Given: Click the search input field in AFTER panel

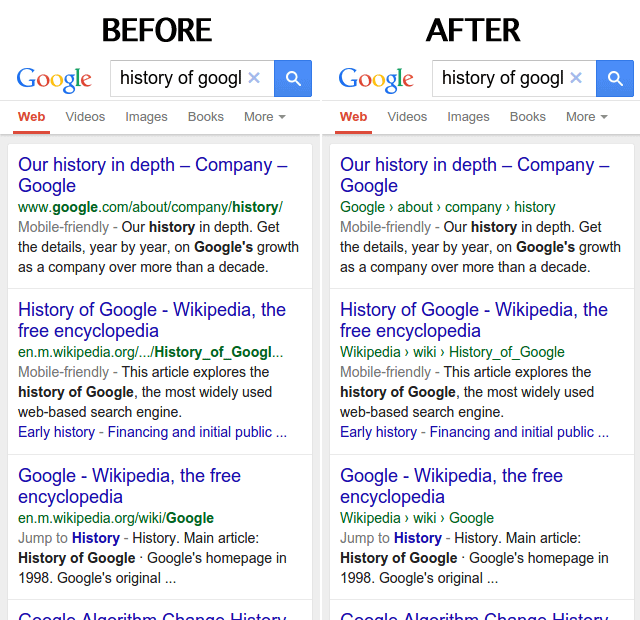Looking at the screenshot, I should (502, 78).
